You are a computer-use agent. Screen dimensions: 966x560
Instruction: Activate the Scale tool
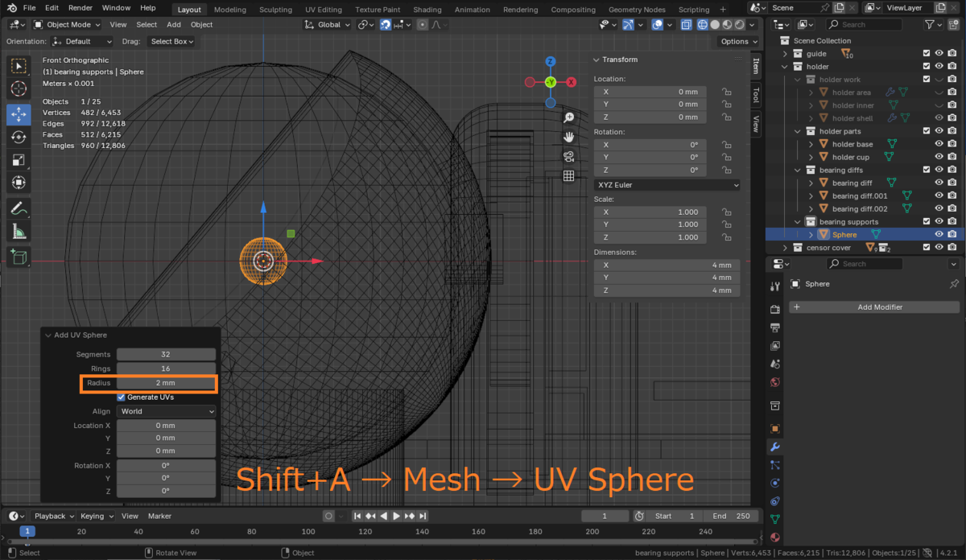[19, 160]
